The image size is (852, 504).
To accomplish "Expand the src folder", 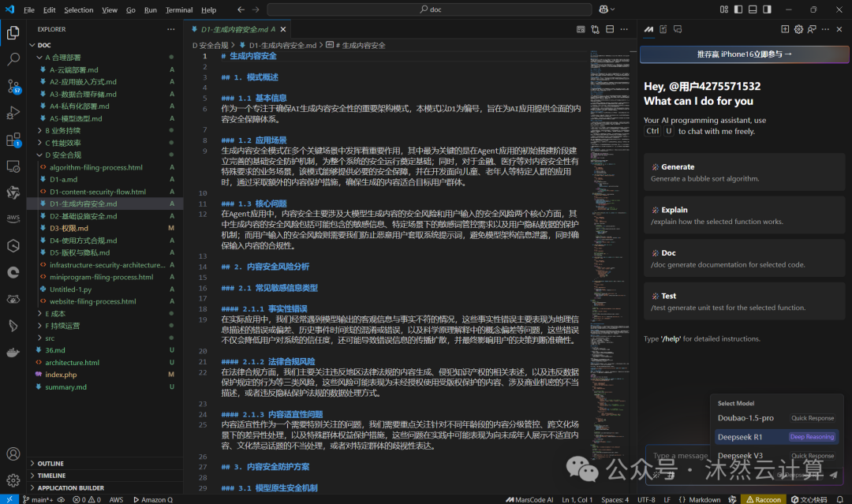I will click(106, 338).
